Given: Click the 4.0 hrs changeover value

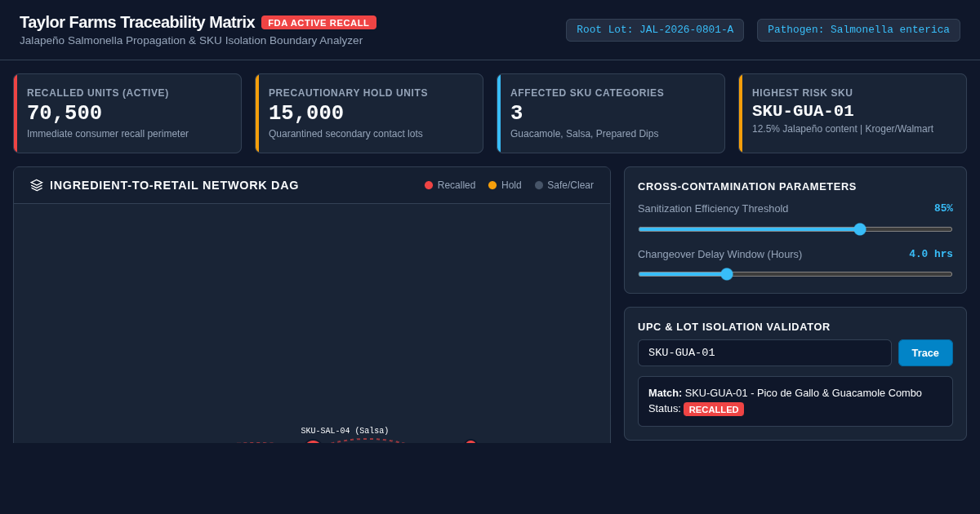Looking at the screenshot, I should (931, 254).
